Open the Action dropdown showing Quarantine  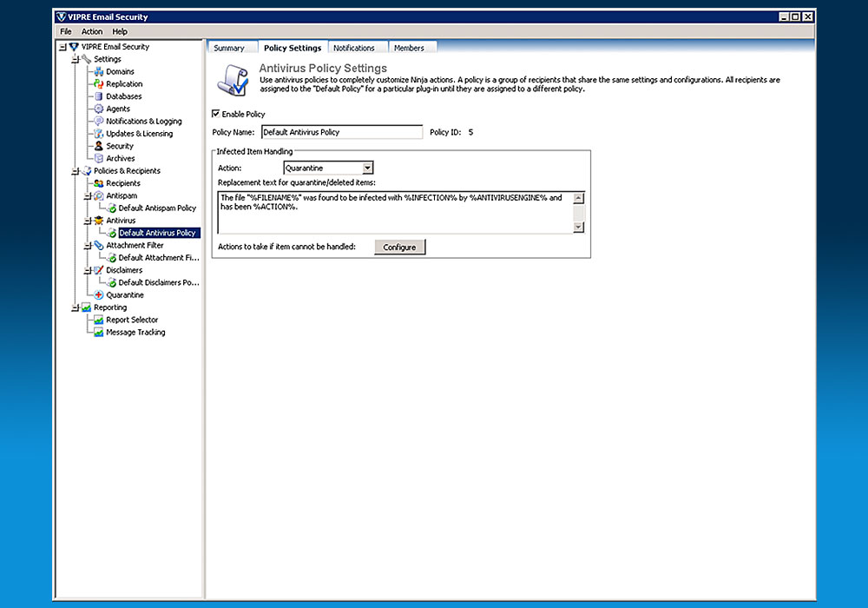click(367, 168)
